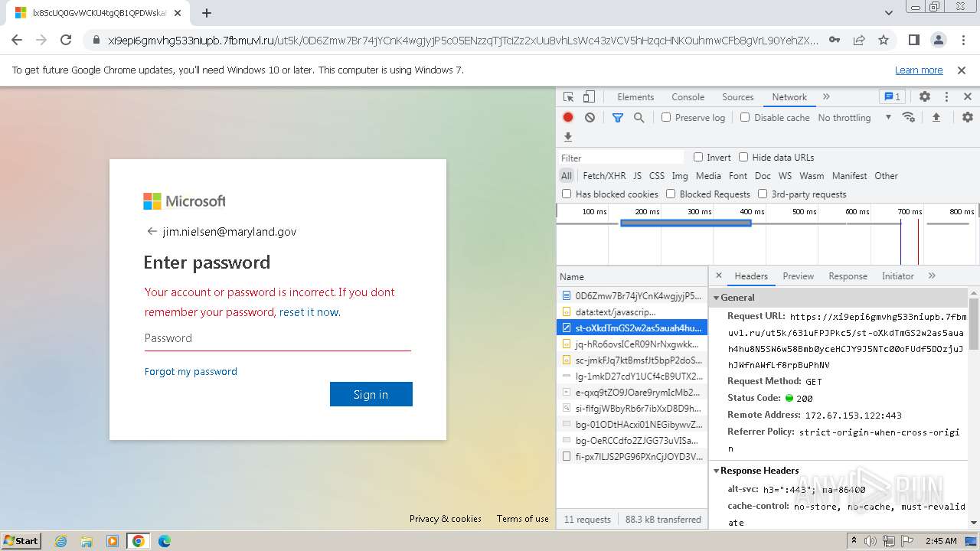Image resolution: width=980 pixels, height=551 pixels.
Task: Check Has blocked cookies option
Action: pyautogui.click(x=567, y=194)
